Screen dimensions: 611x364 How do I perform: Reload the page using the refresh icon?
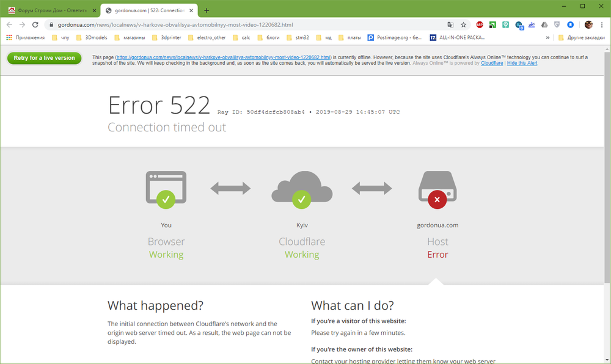(35, 24)
